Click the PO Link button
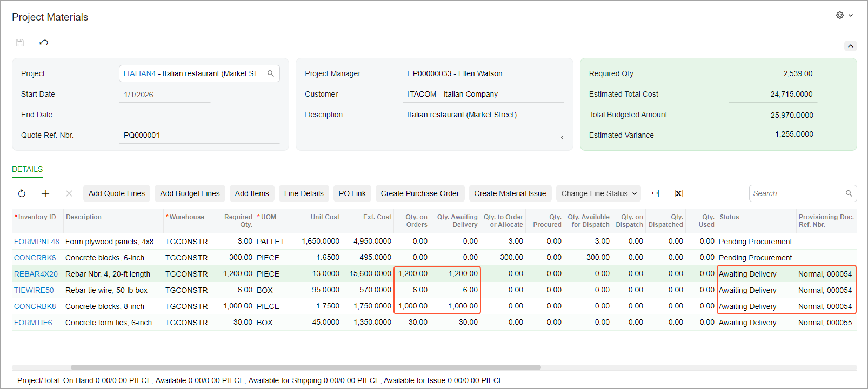 pyautogui.click(x=352, y=193)
